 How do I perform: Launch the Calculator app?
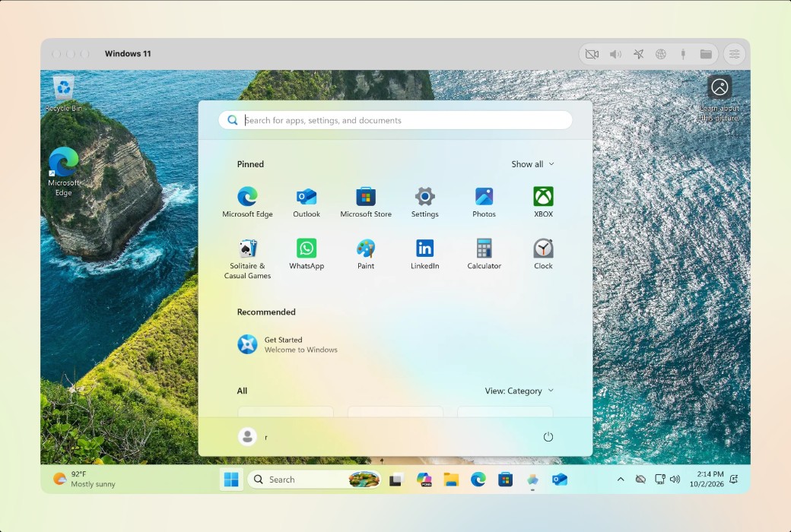484,254
